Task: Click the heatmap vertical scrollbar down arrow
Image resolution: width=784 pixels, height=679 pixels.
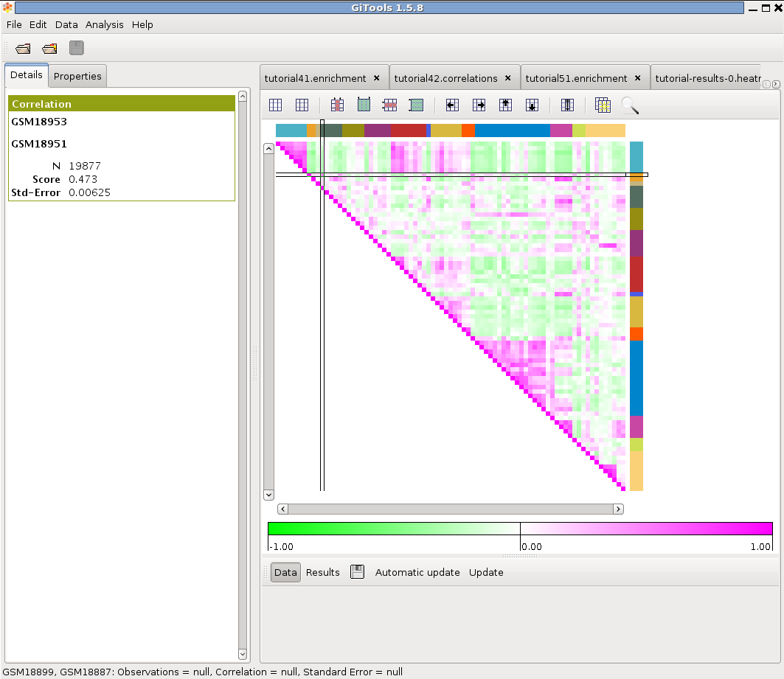Action: [x=268, y=495]
